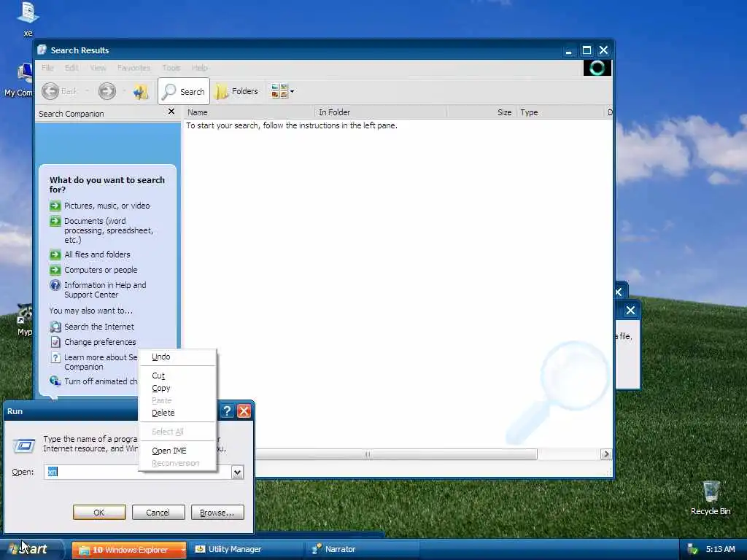Click the scroll right arrow in results
The height and width of the screenshot is (560, 747).
(x=606, y=454)
